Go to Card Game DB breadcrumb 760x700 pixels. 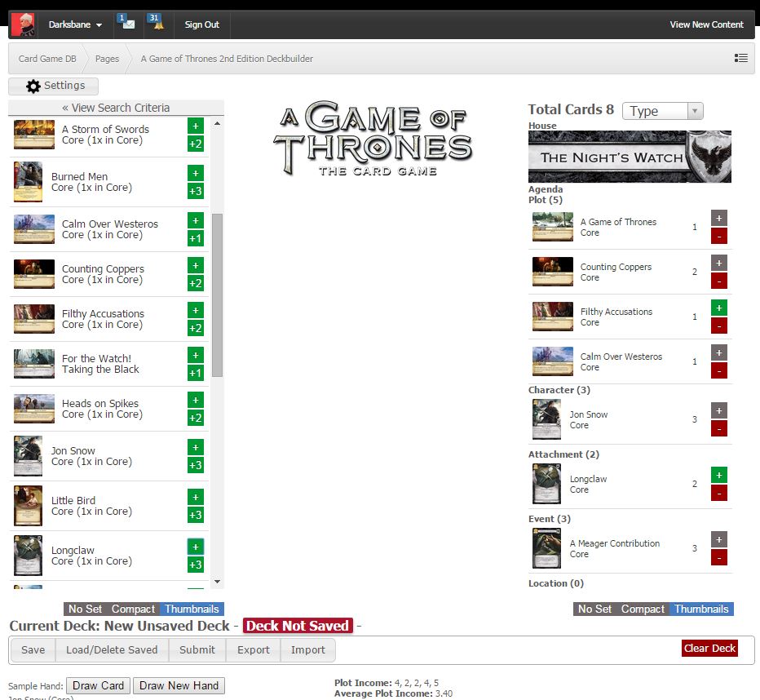[47, 59]
